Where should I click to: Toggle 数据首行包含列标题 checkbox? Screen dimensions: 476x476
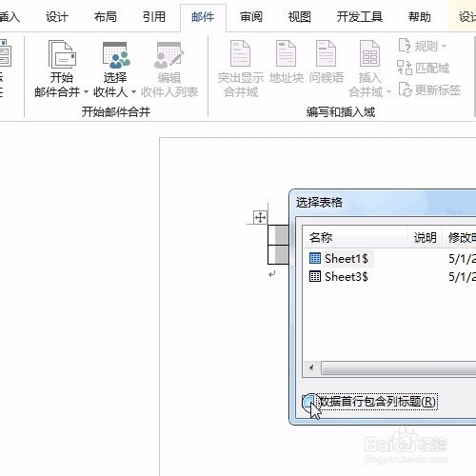click(x=308, y=402)
